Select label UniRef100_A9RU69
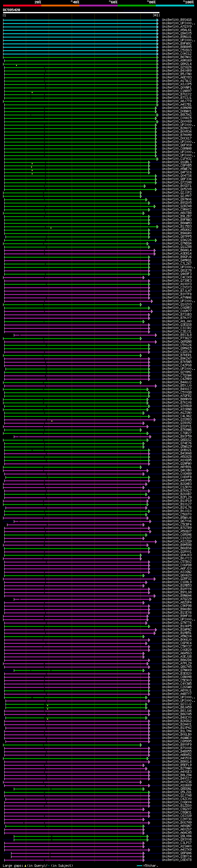The image size is (197, 868). pos(176,60)
